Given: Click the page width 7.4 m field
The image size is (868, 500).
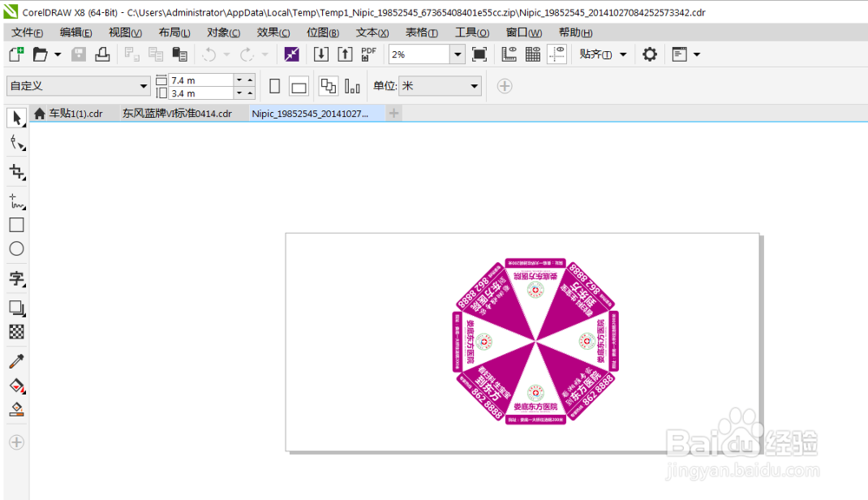Looking at the screenshot, I should click(x=201, y=80).
